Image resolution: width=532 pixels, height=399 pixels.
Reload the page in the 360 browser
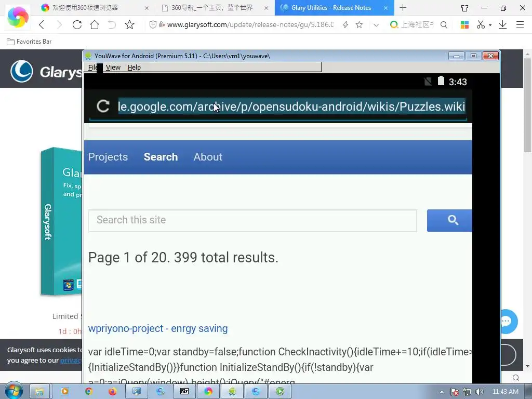[x=77, y=24]
